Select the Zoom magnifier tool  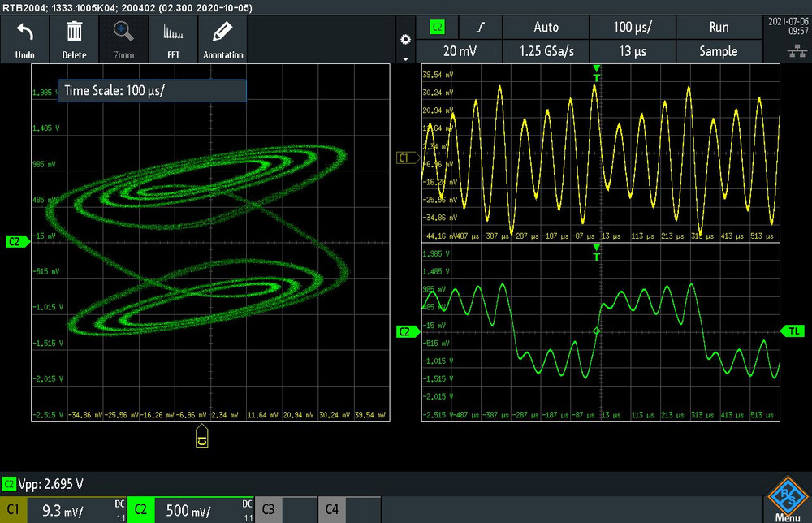coord(123,40)
